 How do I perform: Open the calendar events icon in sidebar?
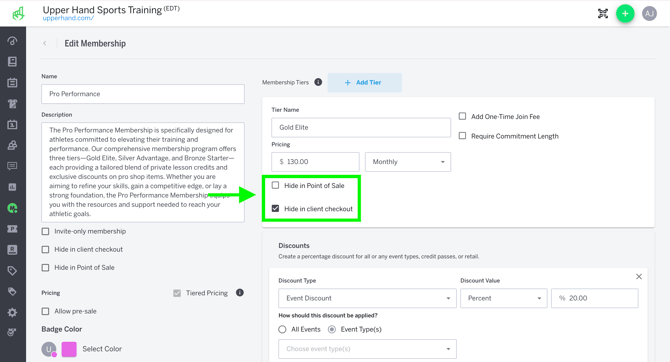12,82
